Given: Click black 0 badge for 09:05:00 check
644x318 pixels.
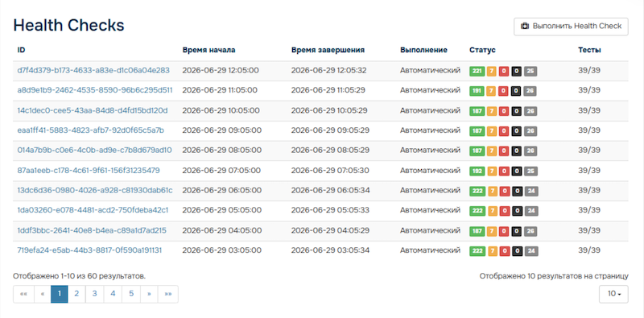Looking at the screenshot, I should tap(516, 131).
